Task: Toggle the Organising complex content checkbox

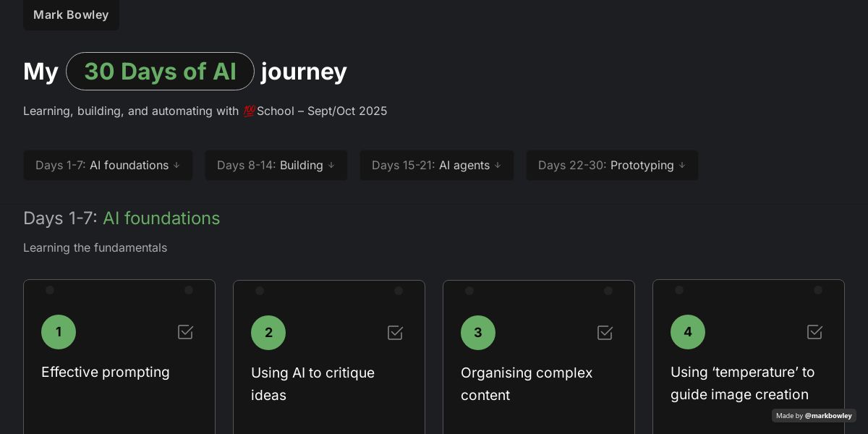Action: pos(605,333)
